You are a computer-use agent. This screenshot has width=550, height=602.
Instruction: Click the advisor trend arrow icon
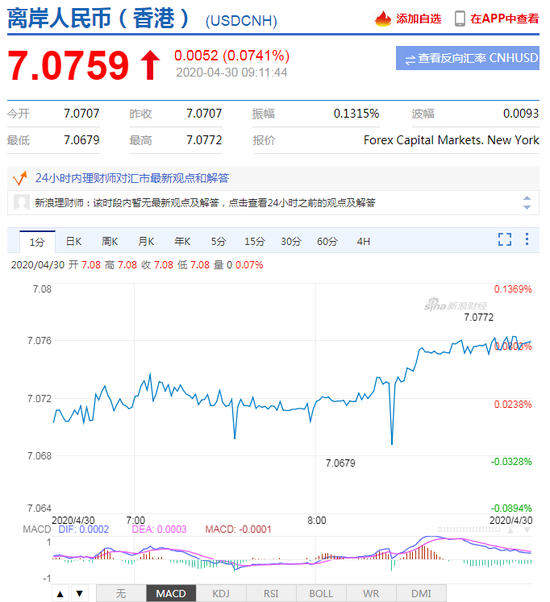click(x=20, y=178)
